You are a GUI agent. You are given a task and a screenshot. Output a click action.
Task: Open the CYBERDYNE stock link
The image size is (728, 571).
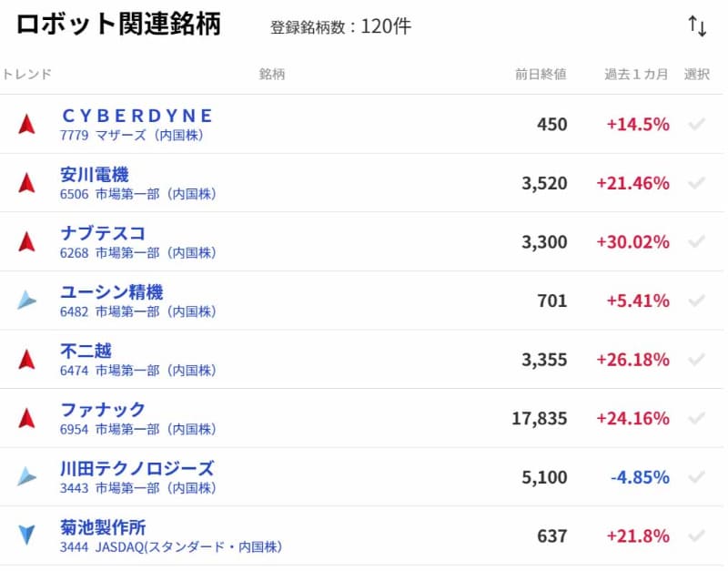137,116
